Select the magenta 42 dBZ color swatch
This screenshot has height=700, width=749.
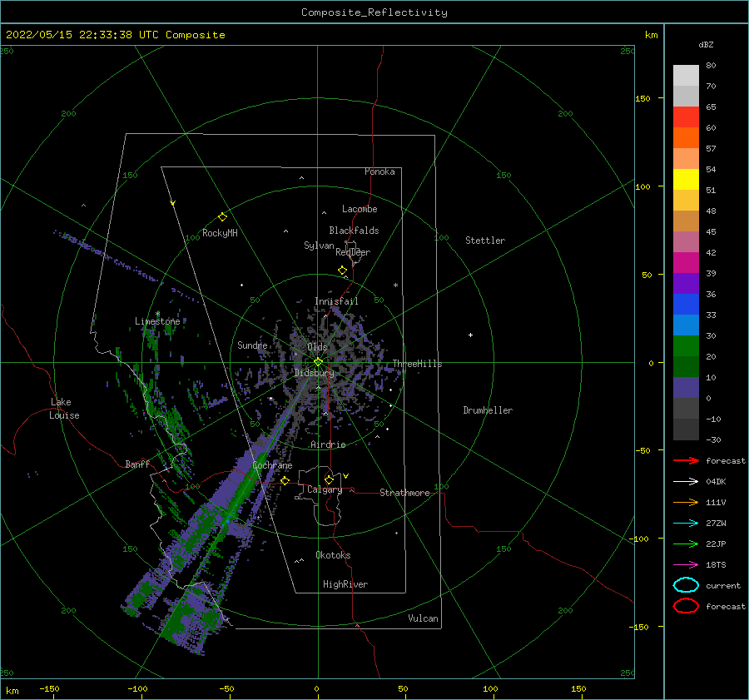(x=686, y=262)
